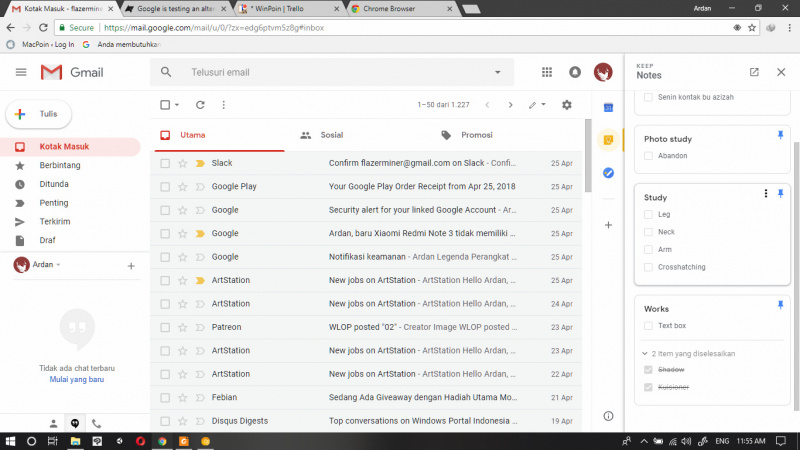Add more add-ons with plus icon
This screenshot has width=800, height=450.
pyautogui.click(x=608, y=225)
